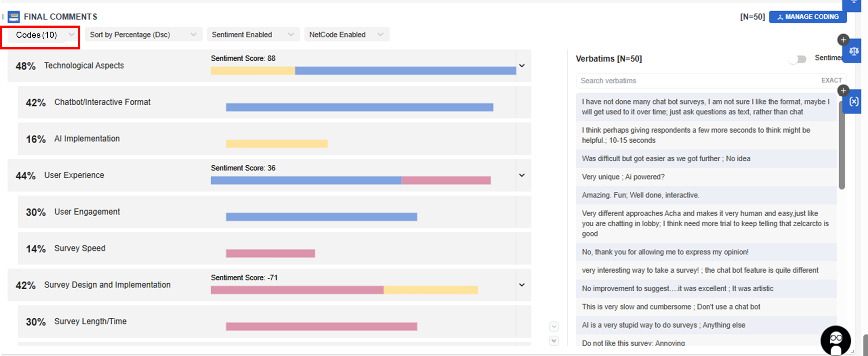The height and width of the screenshot is (356, 868).
Task: Click the Manage Coding button
Action: (807, 17)
